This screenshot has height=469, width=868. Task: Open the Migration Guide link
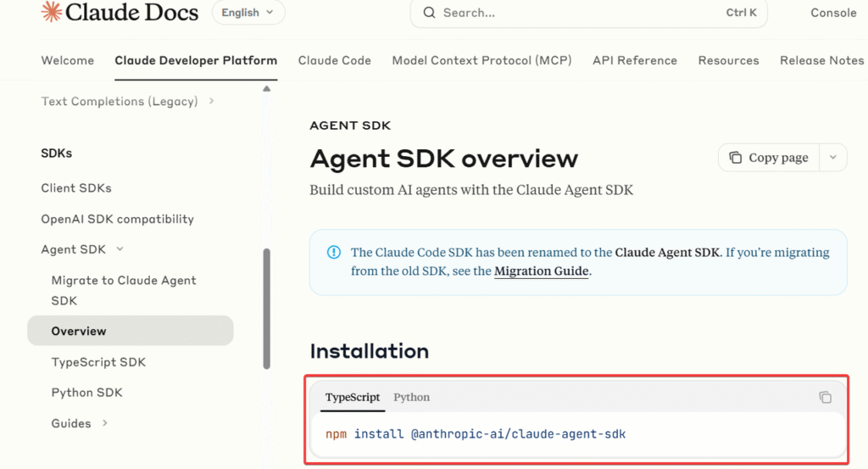click(x=541, y=271)
